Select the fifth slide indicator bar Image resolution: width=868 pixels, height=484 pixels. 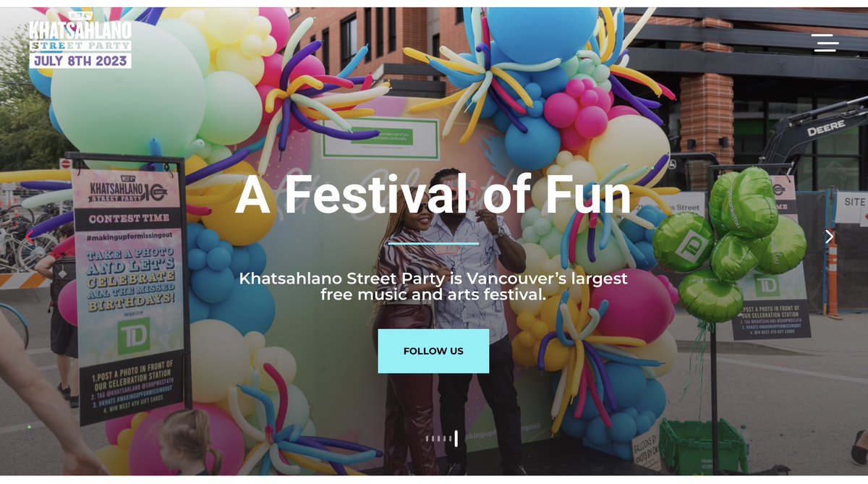click(x=450, y=438)
